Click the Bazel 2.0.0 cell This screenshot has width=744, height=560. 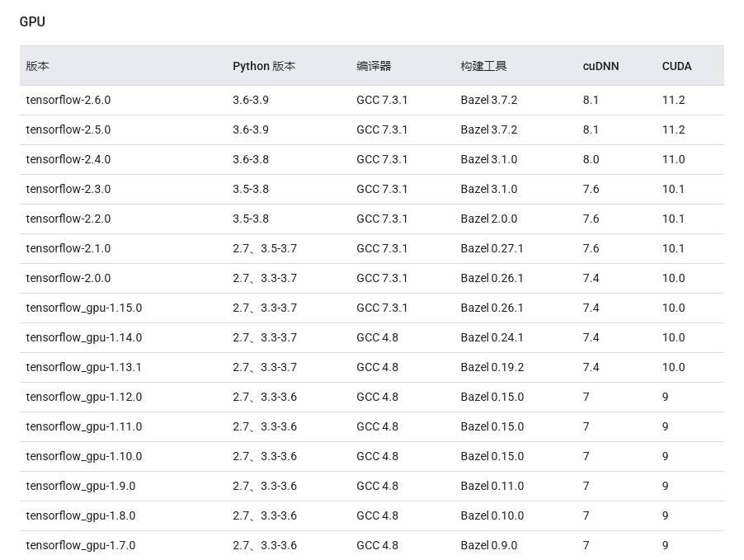point(489,219)
